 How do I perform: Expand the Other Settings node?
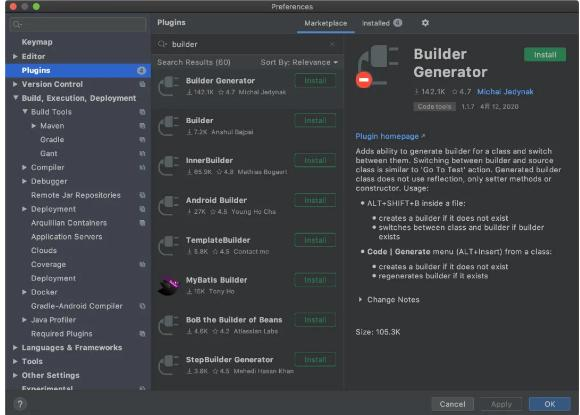pyautogui.click(x=15, y=375)
